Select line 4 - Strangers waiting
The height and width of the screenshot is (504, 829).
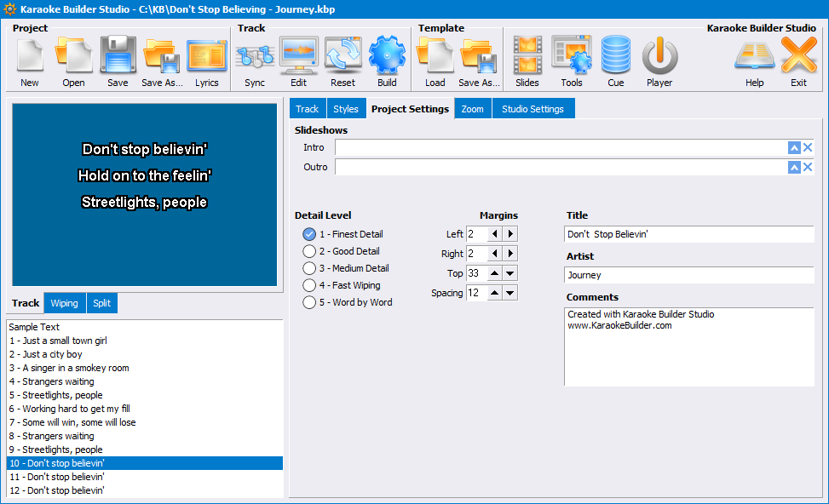coord(145,381)
